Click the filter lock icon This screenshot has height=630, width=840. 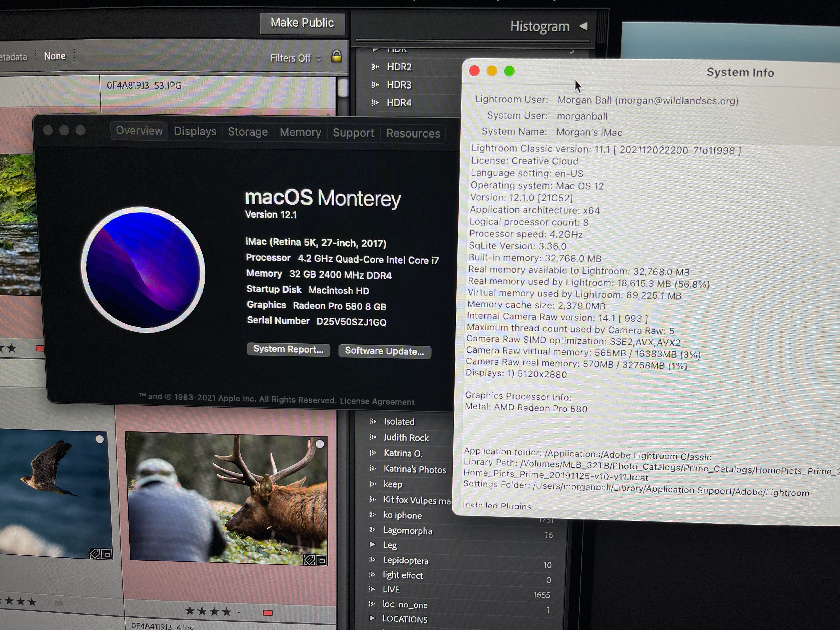pos(336,57)
